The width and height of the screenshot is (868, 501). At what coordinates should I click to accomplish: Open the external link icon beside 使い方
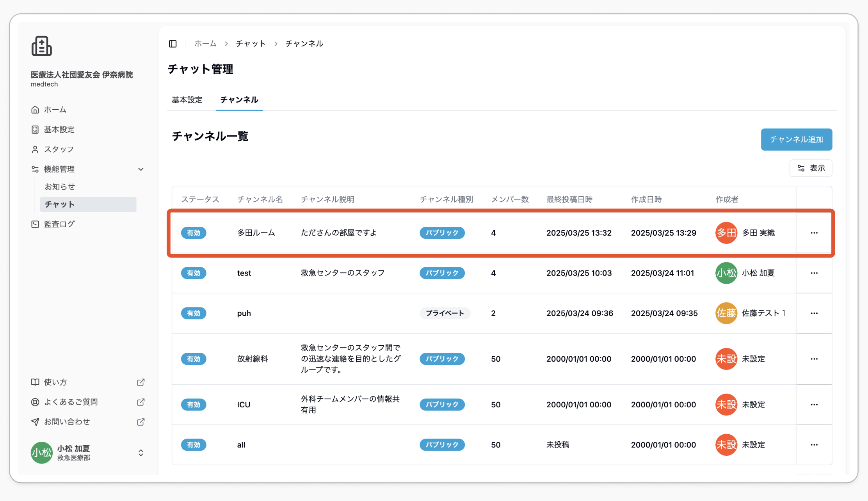(141, 382)
